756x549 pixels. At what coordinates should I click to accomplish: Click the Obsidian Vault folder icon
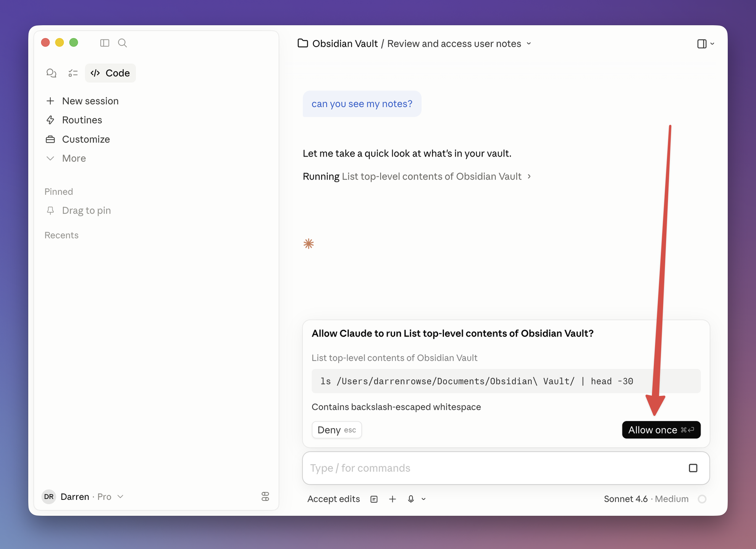(x=303, y=43)
